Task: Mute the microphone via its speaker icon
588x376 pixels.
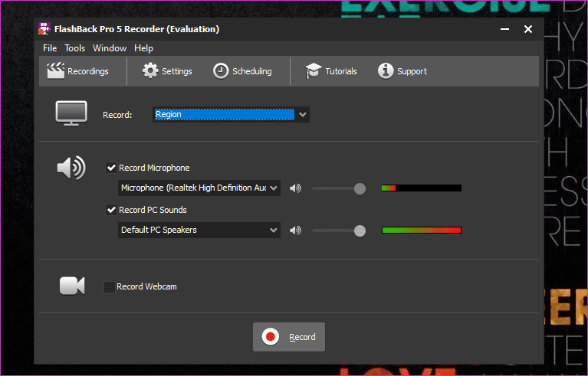Action: pos(295,188)
